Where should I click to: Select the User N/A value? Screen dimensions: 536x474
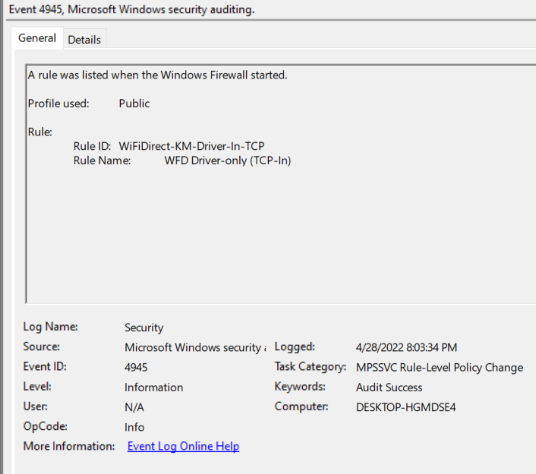click(134, 407)
